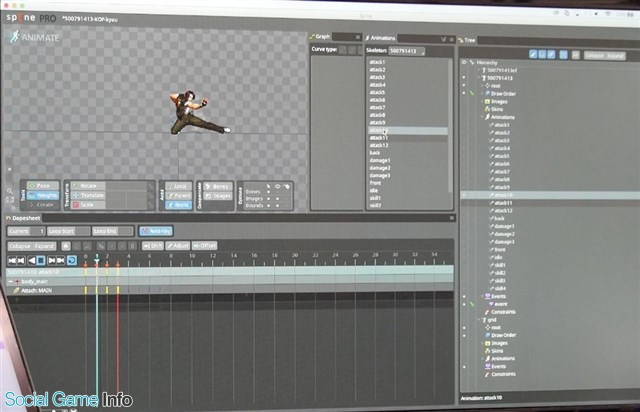Expand all rows in the Dopesheet
640x412 pixels.
44,246
